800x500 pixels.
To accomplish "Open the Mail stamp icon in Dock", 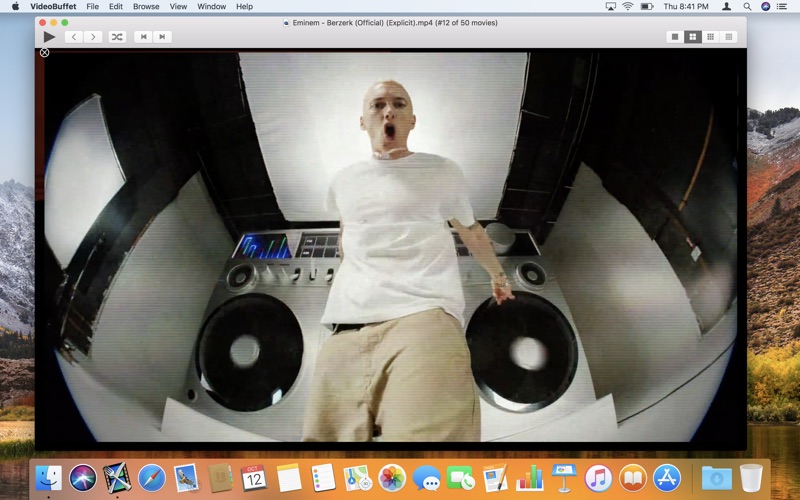I will tap(186, 479).
